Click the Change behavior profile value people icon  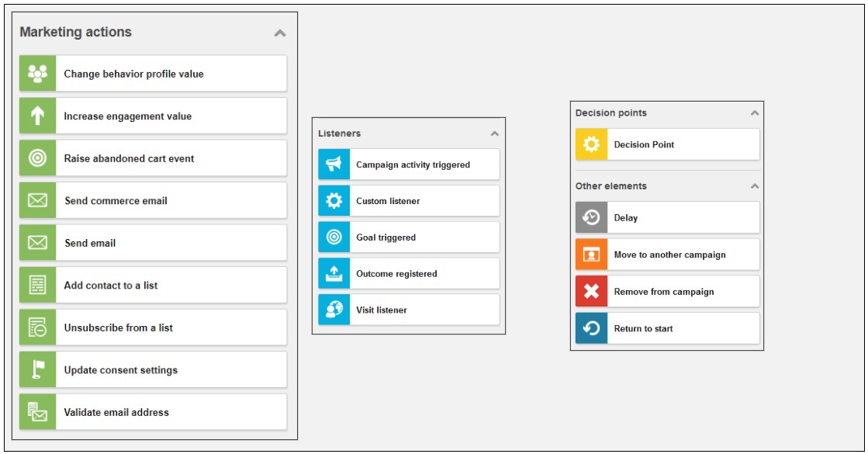[38, 73]
